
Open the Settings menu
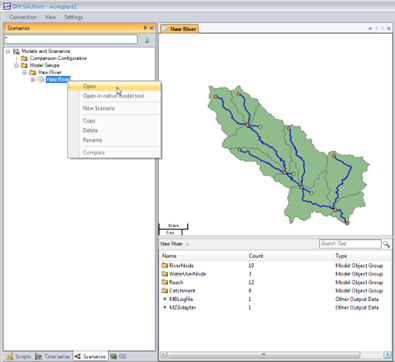pyautogui.click(x=74, y=17)
